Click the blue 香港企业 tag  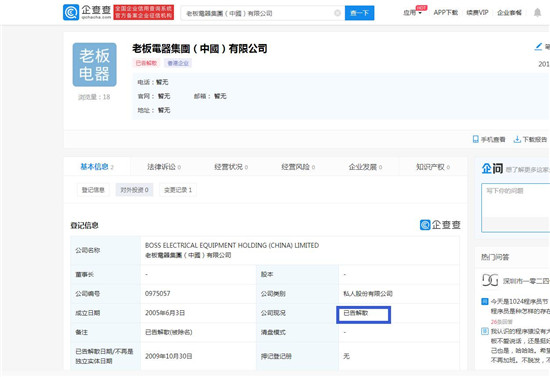178,63
